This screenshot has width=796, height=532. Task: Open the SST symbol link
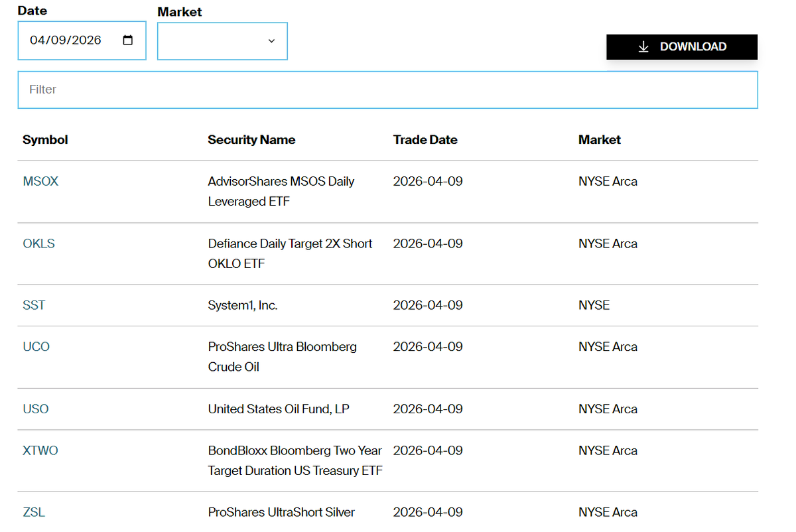coord(34,305)
